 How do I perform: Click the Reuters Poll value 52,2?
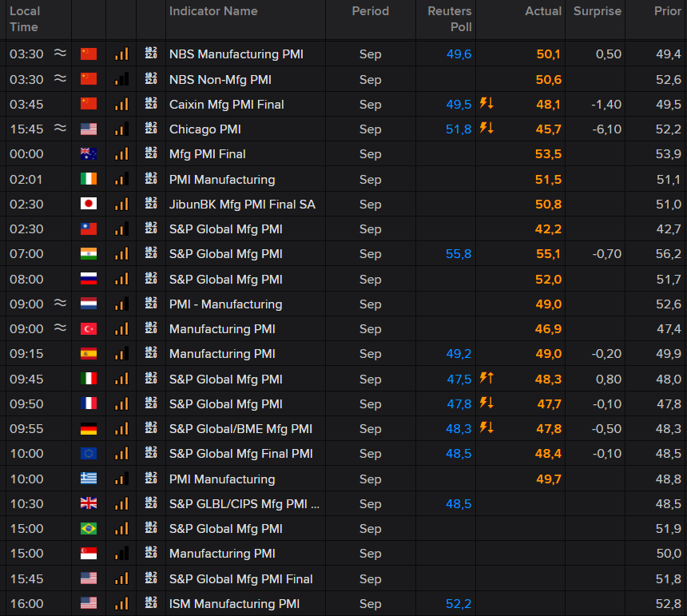pos(459,604)
